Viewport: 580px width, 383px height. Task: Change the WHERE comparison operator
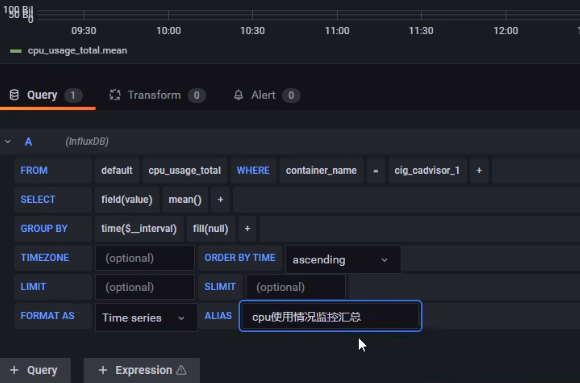(376, 170)
